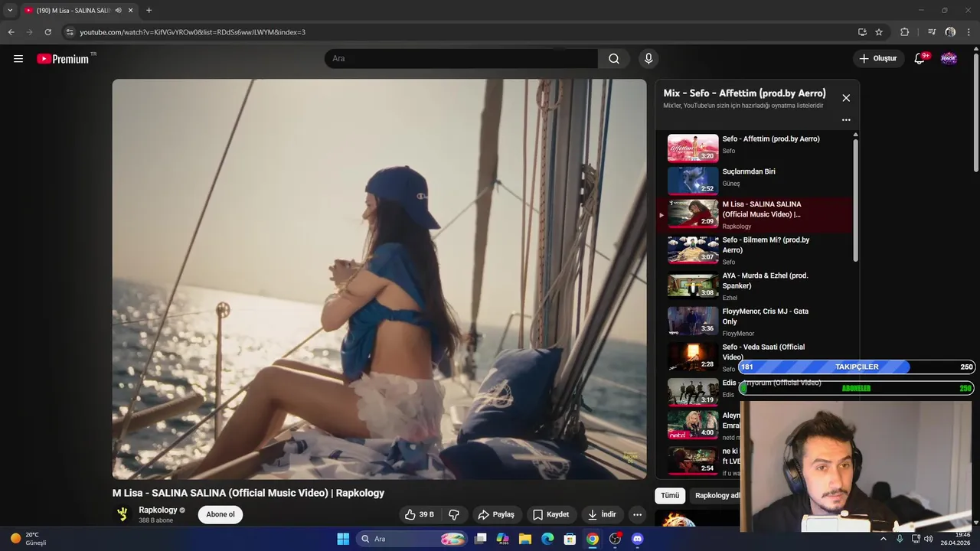Open Microsoft Store from taskbar
Image resolution: width=980 pixels, height=551 pixels.
[x=570, y=539]
